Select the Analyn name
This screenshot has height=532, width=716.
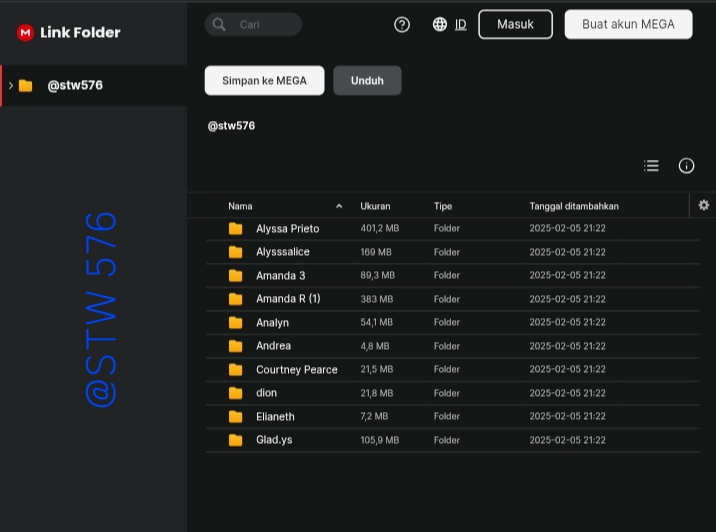(x=272, y=322)
